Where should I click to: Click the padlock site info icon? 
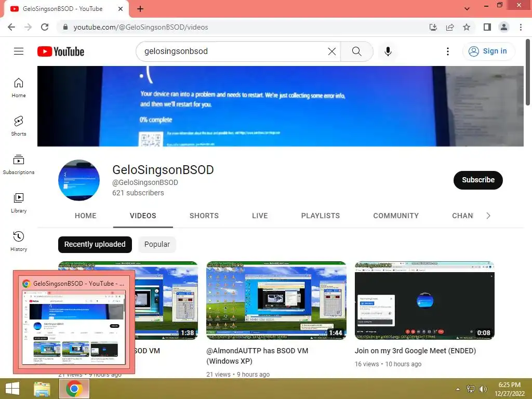coord(65,27)
